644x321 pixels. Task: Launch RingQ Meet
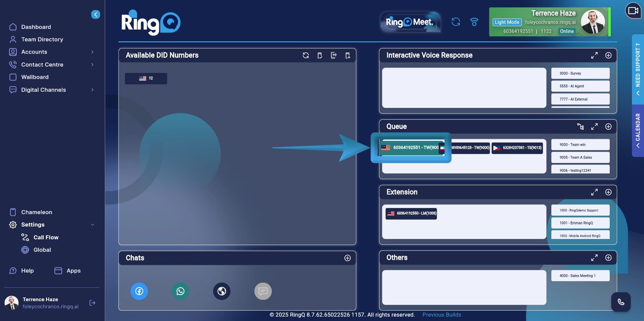click(x=410, y=22)
